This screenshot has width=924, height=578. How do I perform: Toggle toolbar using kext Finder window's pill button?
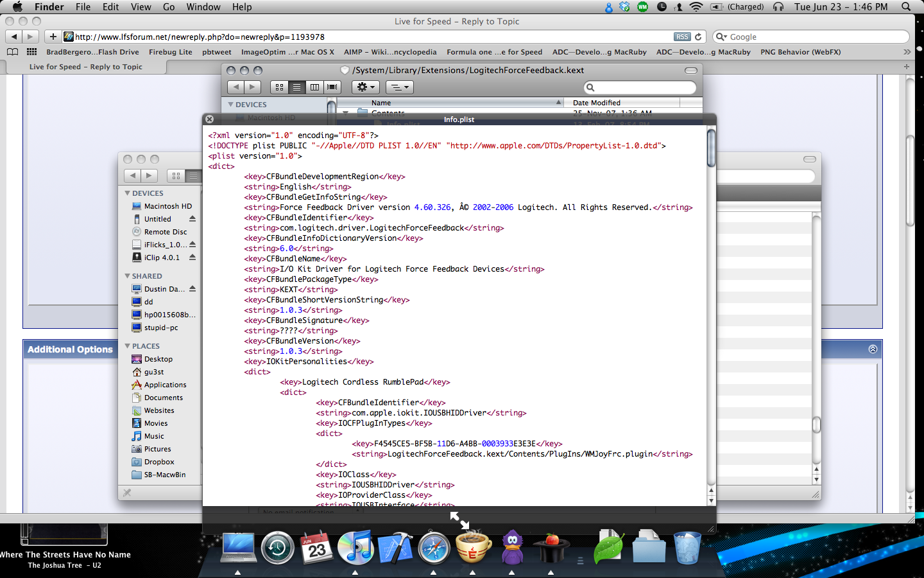pos(691,70)
